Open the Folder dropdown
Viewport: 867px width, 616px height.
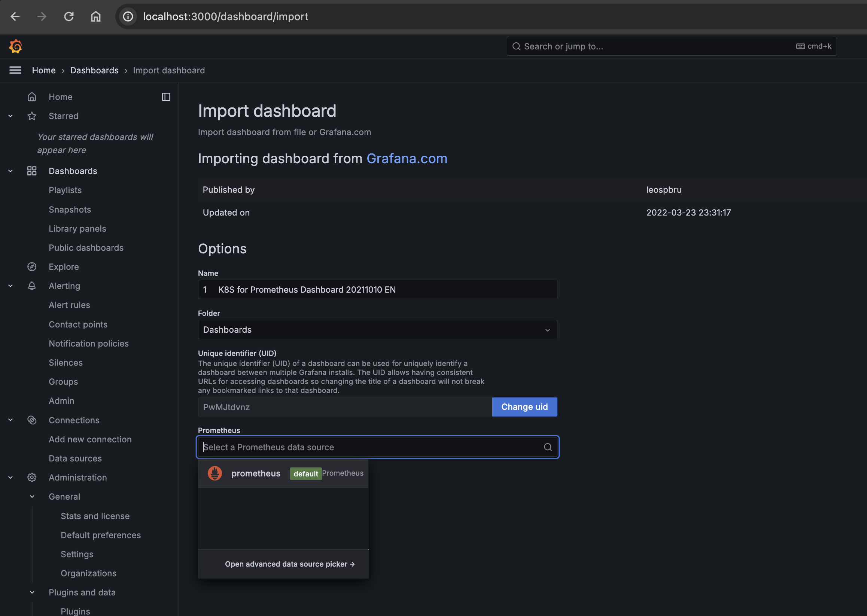coord(377,330)
